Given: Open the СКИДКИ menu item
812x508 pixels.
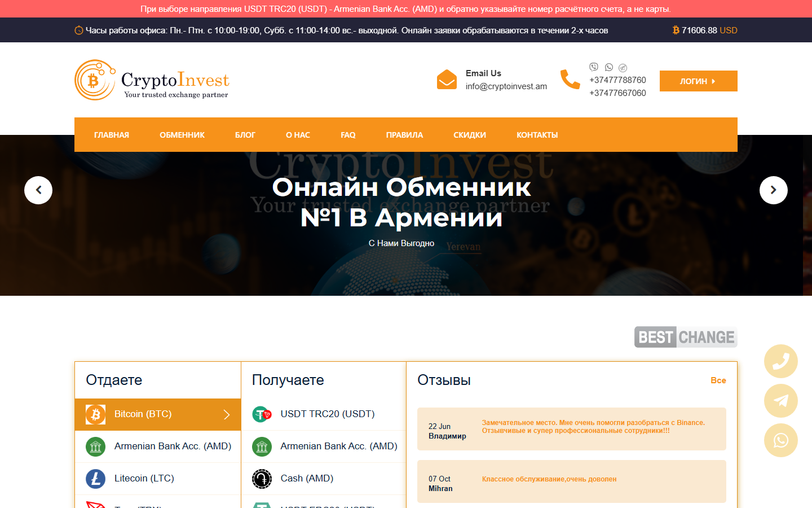Looking at the screenshot, I should pyautogui.click(x=470, y=135).
